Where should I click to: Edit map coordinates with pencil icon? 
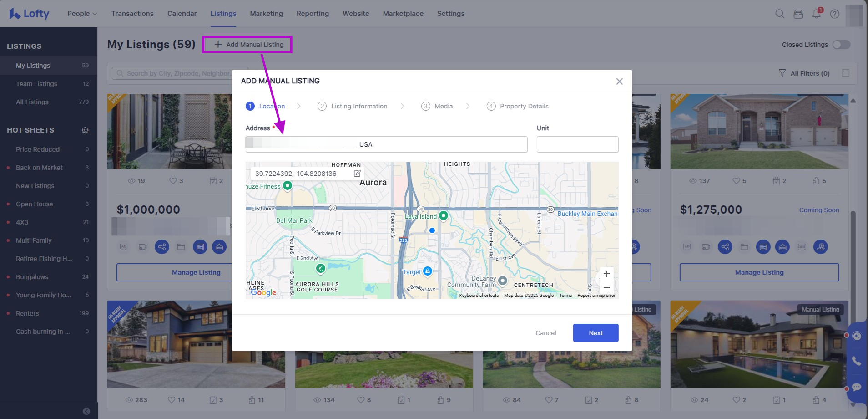coord(358,174)
